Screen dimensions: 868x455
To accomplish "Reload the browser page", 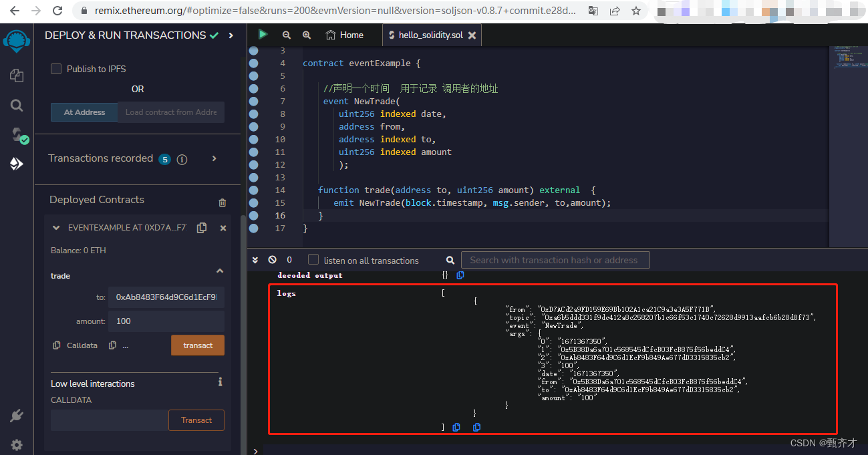I will pos(57,11).
